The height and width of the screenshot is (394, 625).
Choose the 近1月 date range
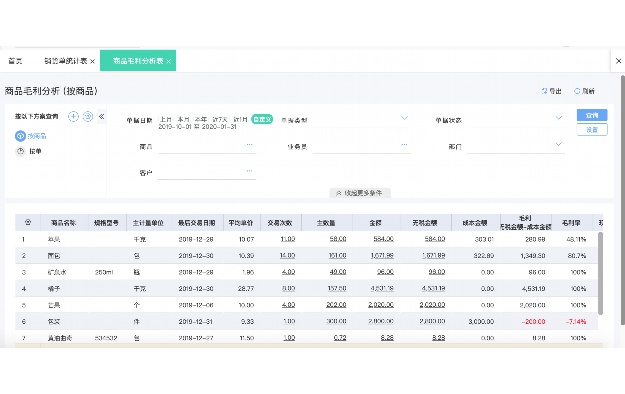pos(240,119)
